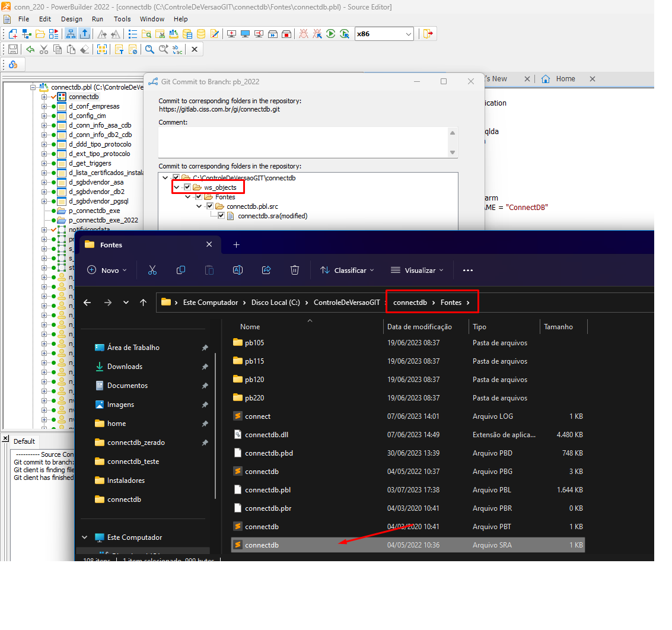The image size is (672, 630).
Task: Click inside the Comment text box
Action: coord(302,142)
